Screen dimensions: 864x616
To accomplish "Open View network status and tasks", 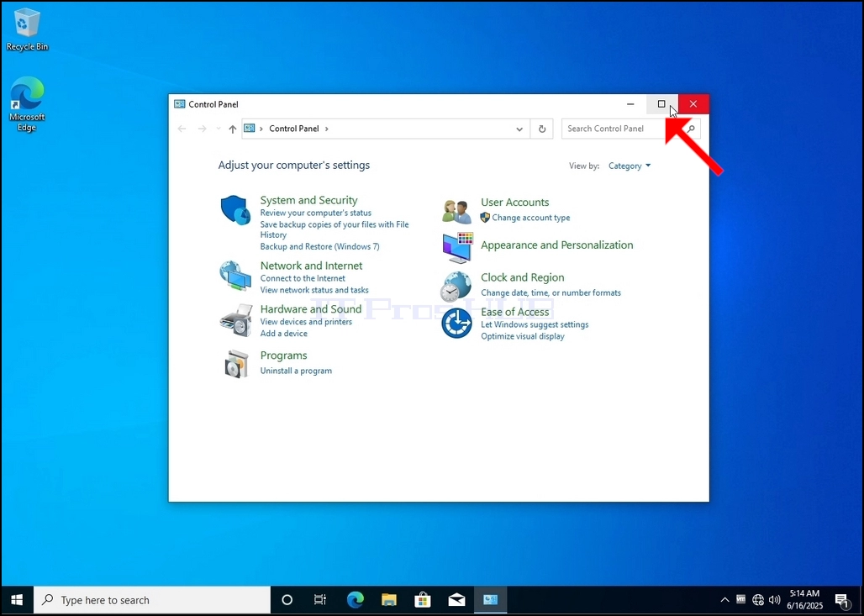I will tap(314, 290).
